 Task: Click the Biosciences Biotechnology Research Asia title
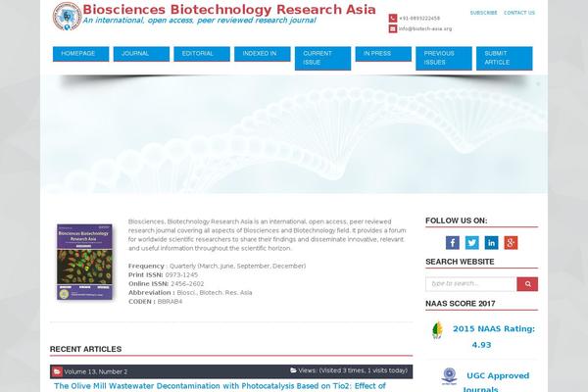[x=229, y=10]
